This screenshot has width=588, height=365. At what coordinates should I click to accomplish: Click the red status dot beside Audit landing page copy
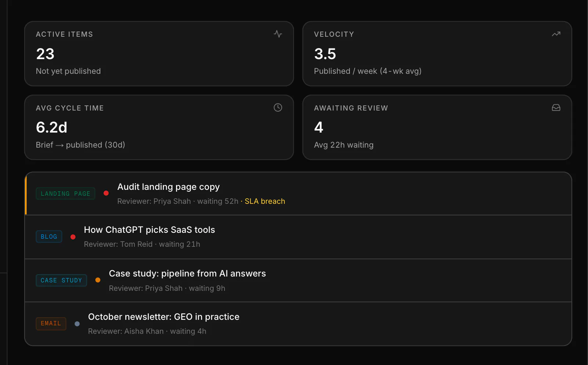coord(106,193)
